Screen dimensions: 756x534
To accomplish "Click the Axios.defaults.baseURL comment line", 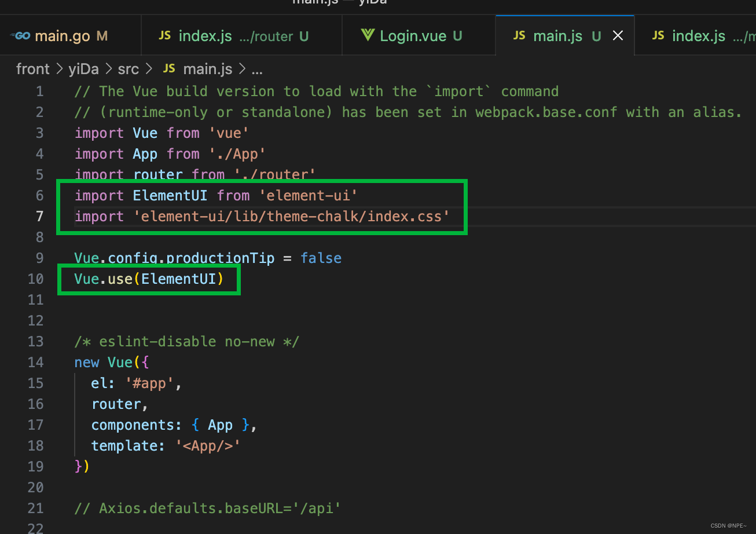I will [208, 509].
